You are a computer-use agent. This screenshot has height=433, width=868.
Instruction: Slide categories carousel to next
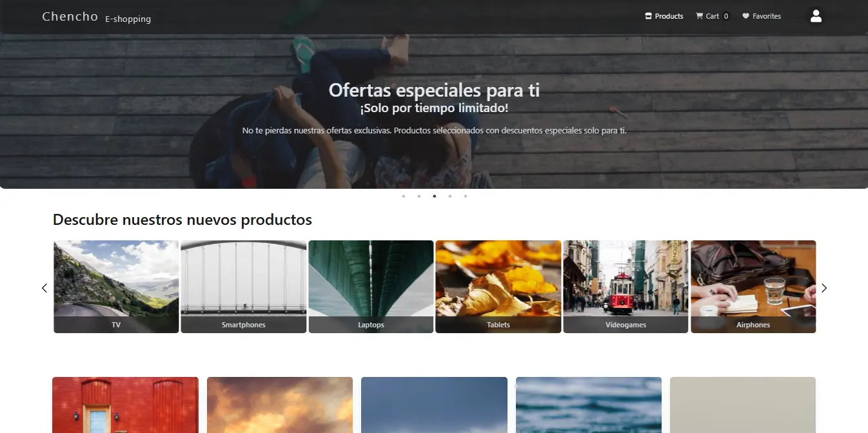click(x=824, y=288)
